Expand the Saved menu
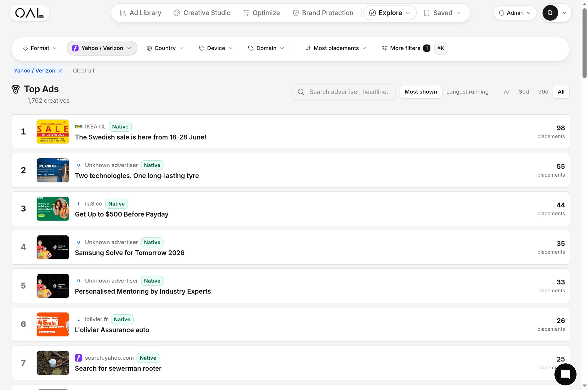The image size is (588, 390). coord(442,13)
